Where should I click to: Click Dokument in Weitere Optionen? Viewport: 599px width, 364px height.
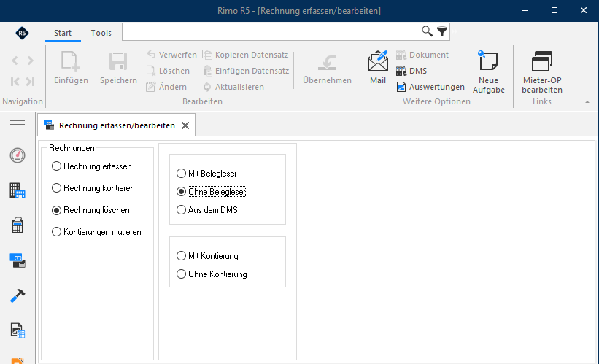click(x=422, y=55)
